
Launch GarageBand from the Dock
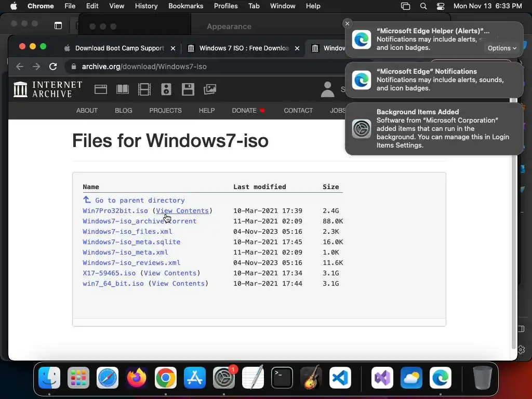click(311, 378)
